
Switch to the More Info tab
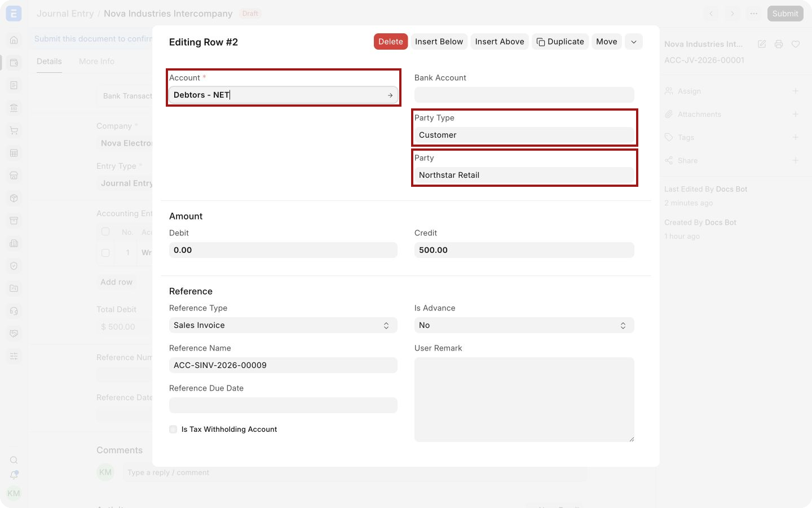(x=96, y=62)
